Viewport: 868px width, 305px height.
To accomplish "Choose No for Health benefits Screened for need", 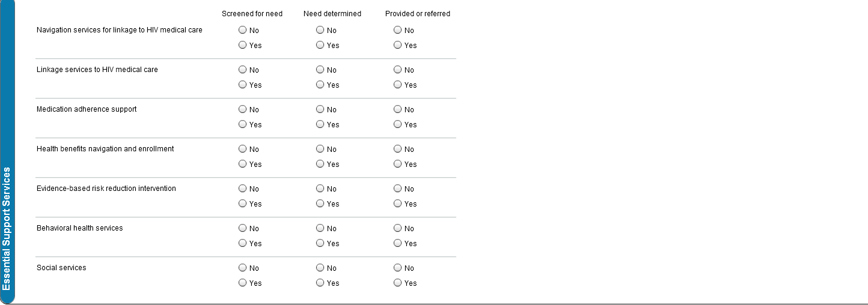I will 243,149.
